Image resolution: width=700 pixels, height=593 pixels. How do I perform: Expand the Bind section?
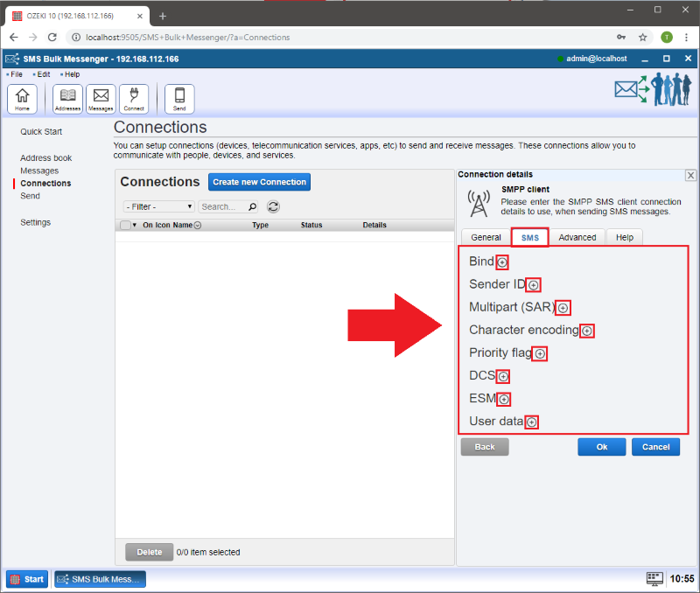(502, 262)
